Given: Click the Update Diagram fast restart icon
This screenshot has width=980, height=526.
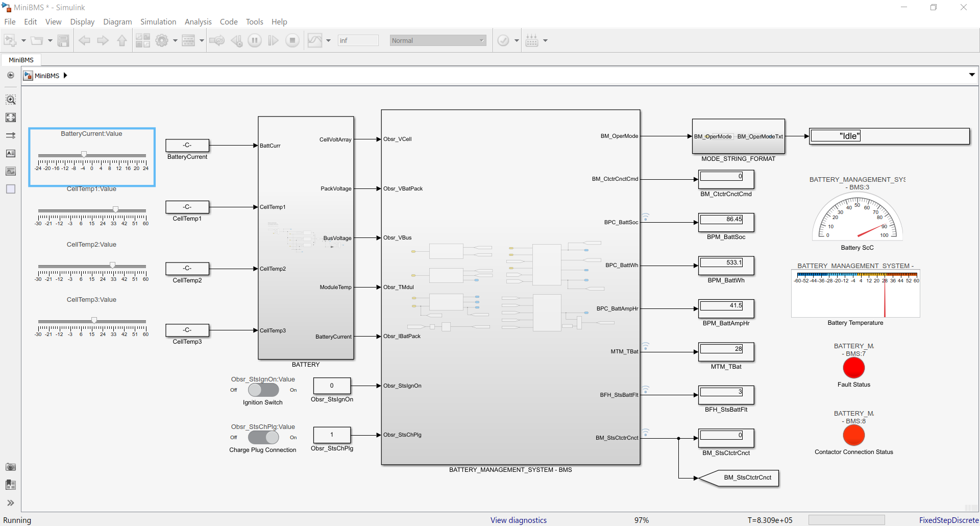Looking at the screenshot, I should click(217, 40).
